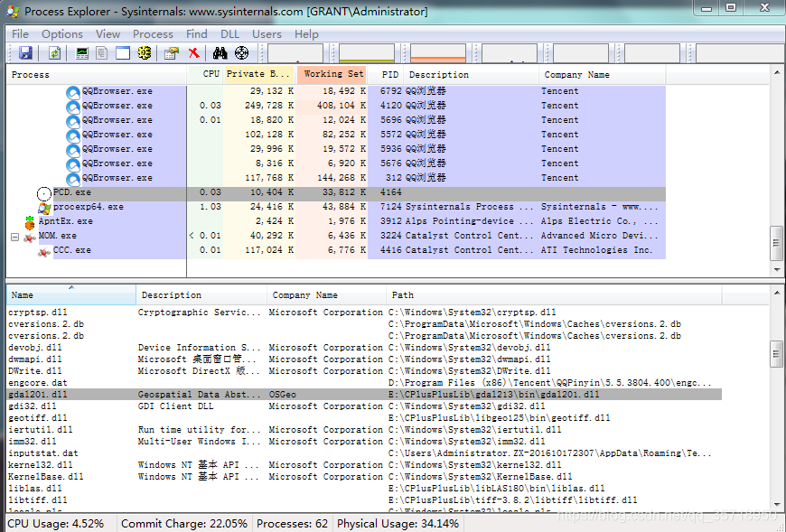Click the lower pane scrollbar thumb
786x532 pixels.
coord(776,354)
